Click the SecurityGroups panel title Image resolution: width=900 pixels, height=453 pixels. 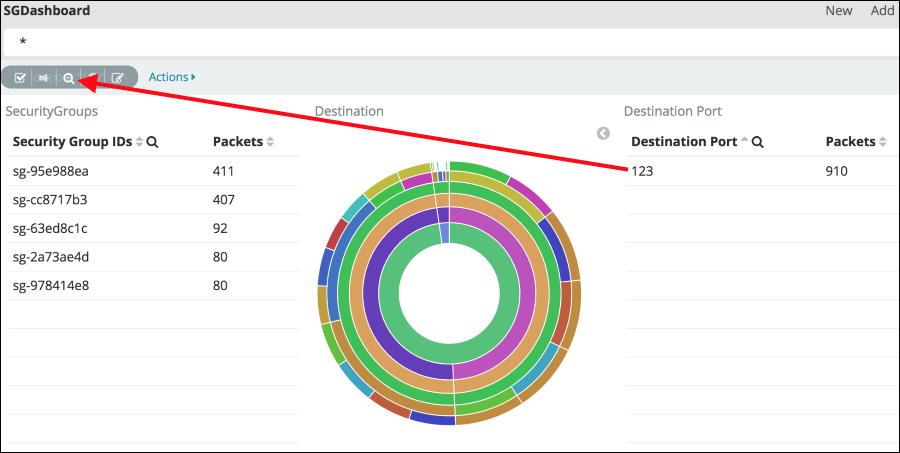(x=52, y=111)
